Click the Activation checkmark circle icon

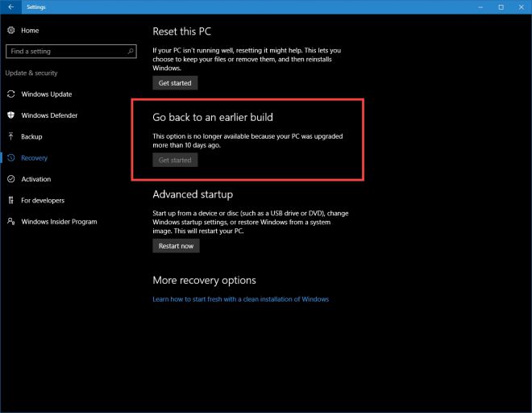(11, 179)
